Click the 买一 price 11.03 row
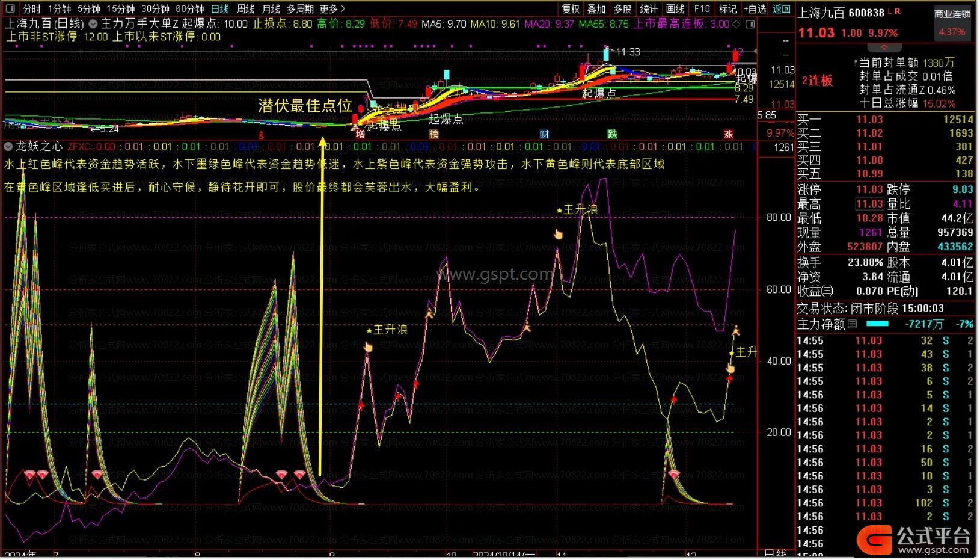 [884, 120]
